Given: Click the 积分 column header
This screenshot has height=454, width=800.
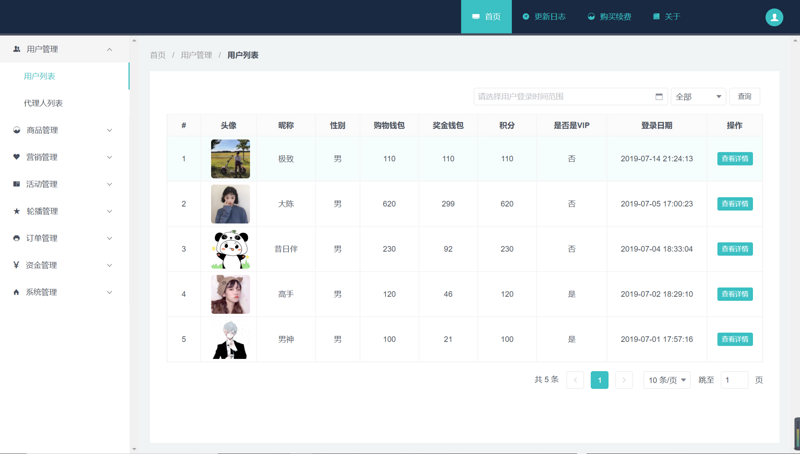Looking at the screenshot, I should [507, 125].
